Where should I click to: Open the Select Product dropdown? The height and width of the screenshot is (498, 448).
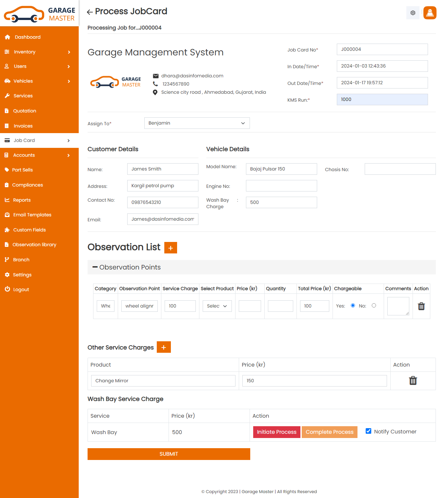point(217,306)
